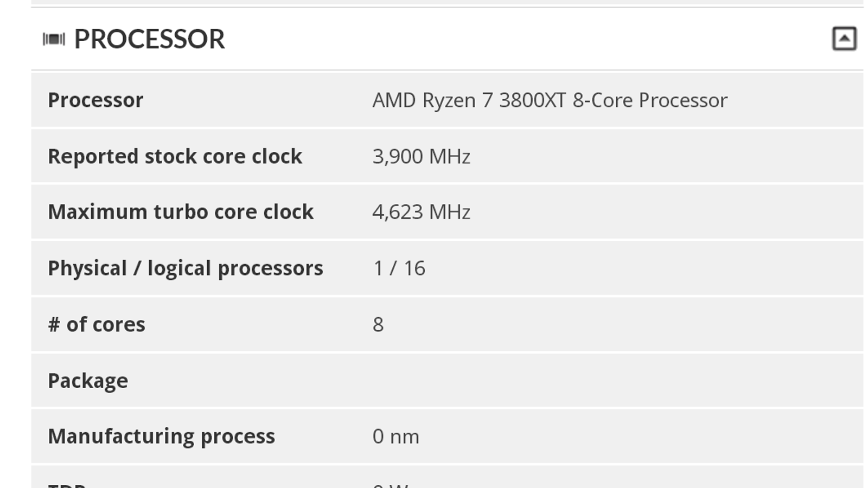Click the Package row label
868x488 pixels.
tap(88, 381)
